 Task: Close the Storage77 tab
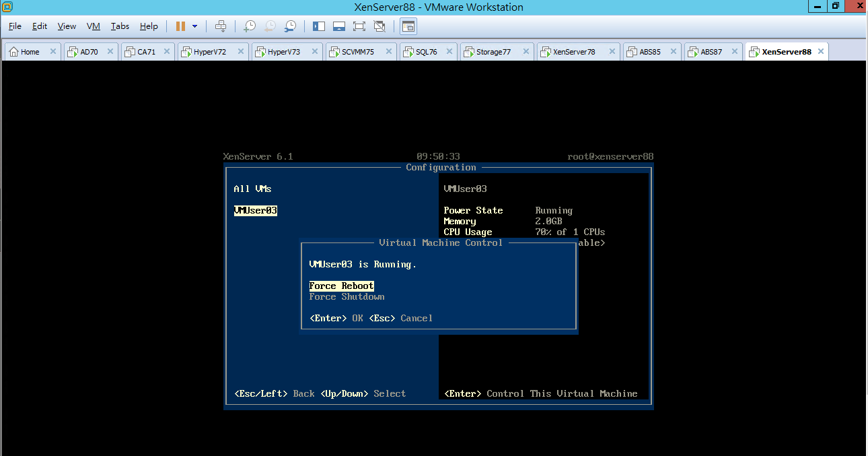(x=526, y=52)
